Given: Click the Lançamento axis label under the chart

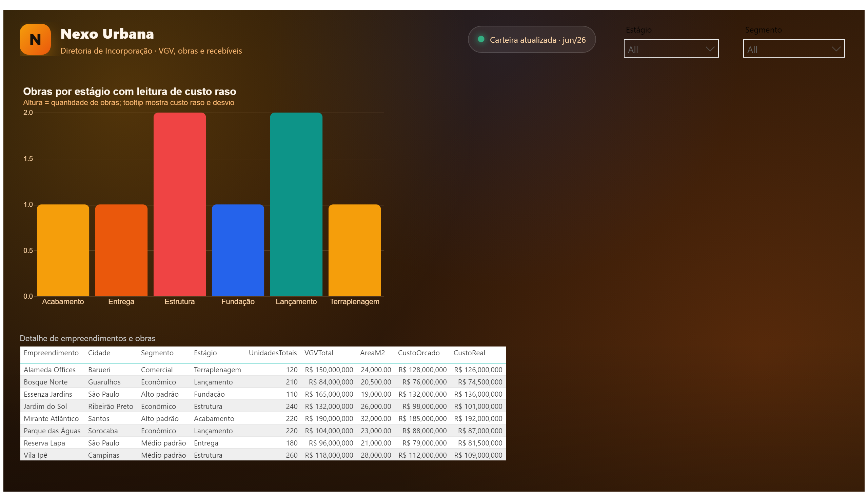Looking at the screenshot, I should click(296, 301).
